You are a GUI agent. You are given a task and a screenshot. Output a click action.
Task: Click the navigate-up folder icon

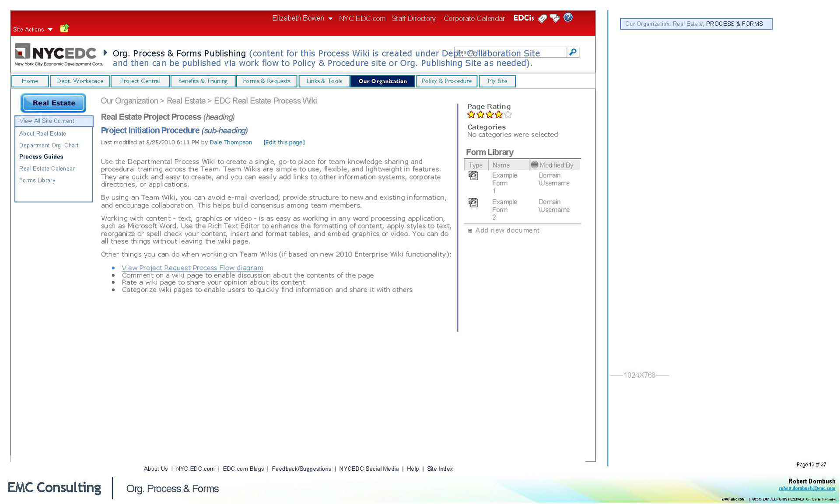tap(65, 28)
